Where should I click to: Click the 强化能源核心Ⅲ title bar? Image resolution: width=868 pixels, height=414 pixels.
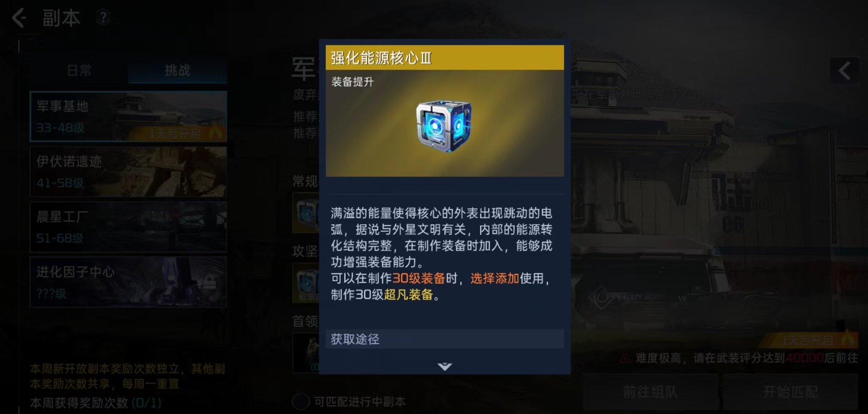coord(444,58)
